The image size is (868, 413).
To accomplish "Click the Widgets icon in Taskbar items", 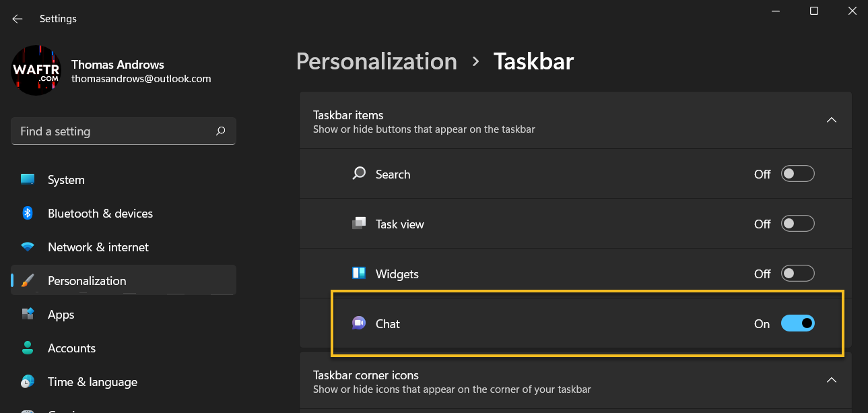I will [x=359, y=274].
